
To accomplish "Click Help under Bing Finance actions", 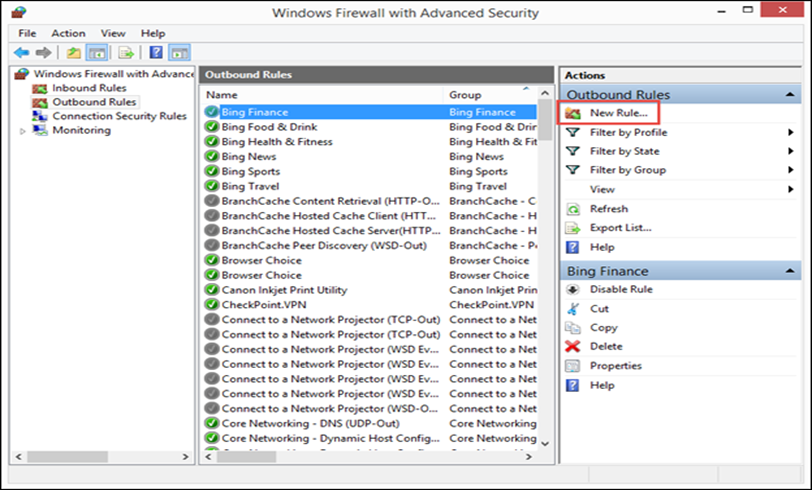I will pos(602,385).
